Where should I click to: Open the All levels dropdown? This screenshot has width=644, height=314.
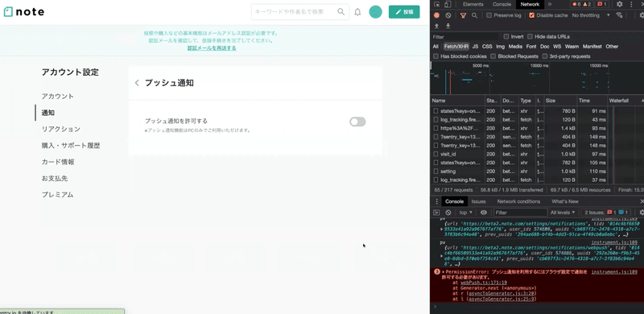[563, 213]
